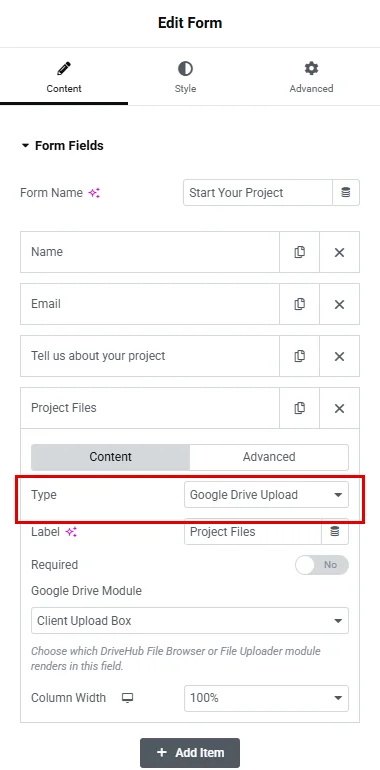Click the Edit Form panel title
Screen dimensions: 380x770
click(190, 23)
